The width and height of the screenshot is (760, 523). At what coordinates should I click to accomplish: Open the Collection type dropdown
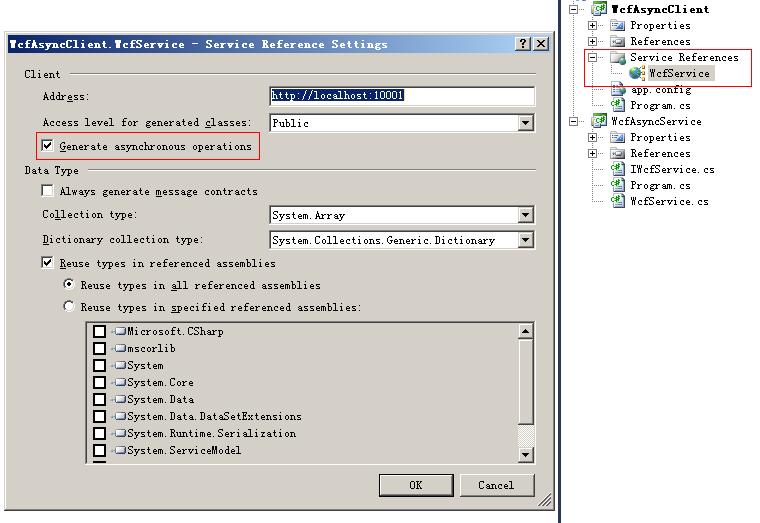(x=525, y=215)
